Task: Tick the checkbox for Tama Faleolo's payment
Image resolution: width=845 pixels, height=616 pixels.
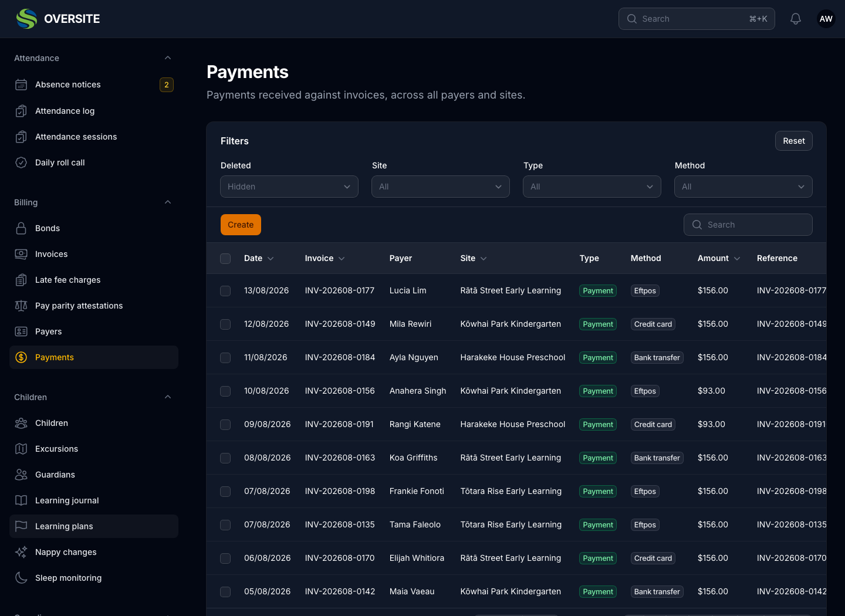Action: coord(225,525)
